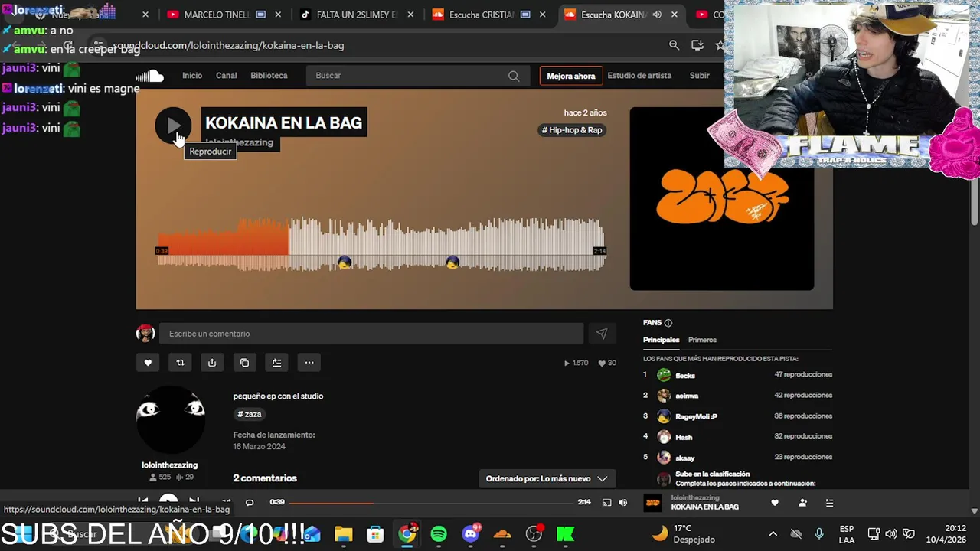Image resolution: width=980 pixels, height=551 pixels.
Task: Click install app icon in address bar
Action: pyautogui.click(x=697, y=45)
